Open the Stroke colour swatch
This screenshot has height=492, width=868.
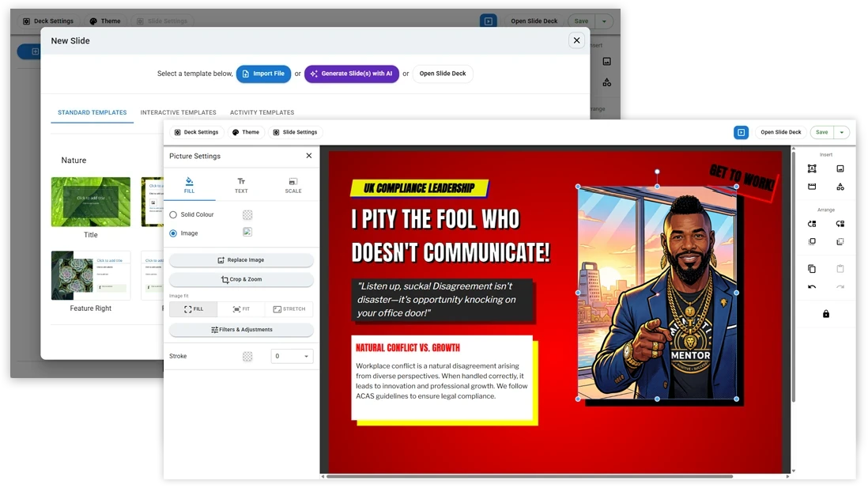click(x=247, y=357)
